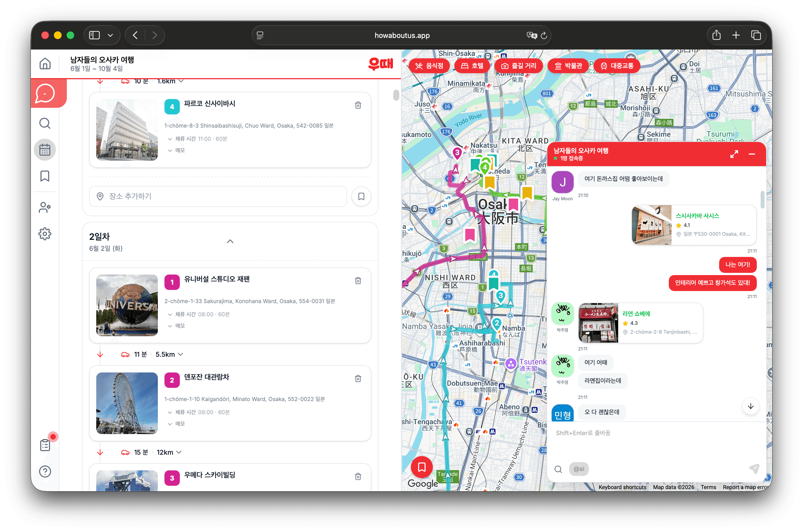The width and height of the screenshot is (803, 532).
Task: Click the teal map marker 2 near Namba
Action: pyautogui.click(x=496, y=324)
